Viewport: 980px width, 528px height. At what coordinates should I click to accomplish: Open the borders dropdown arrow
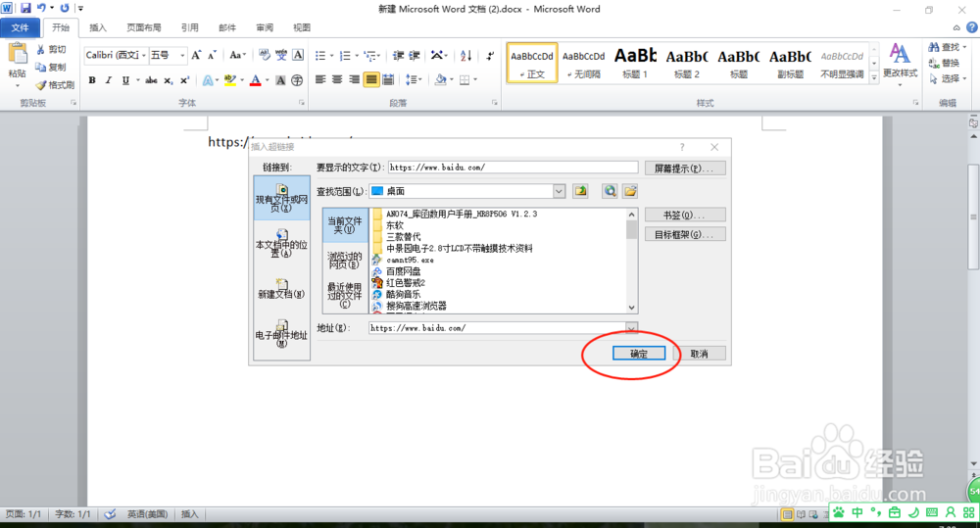click(x=475, y=80)
